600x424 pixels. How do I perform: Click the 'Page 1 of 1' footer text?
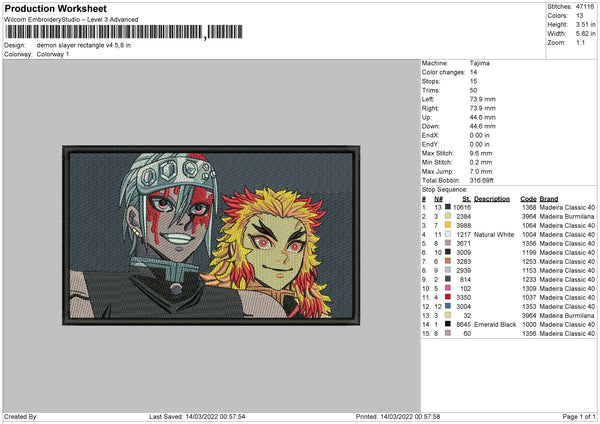pyautogui.click(x=579, y=416)
